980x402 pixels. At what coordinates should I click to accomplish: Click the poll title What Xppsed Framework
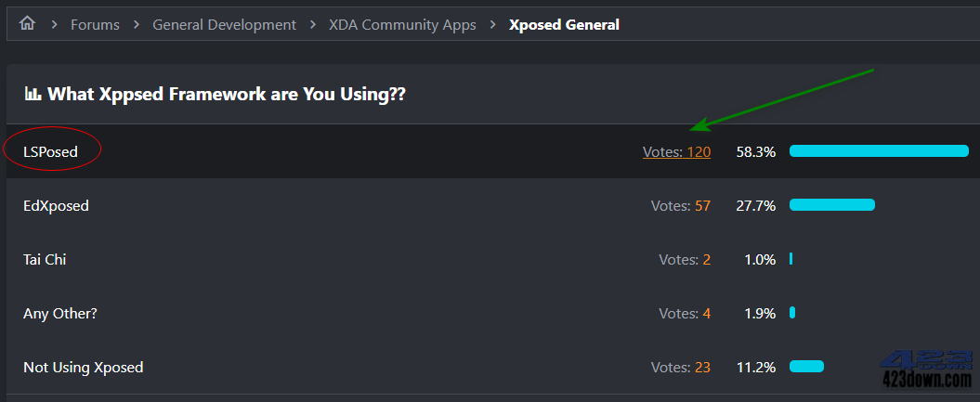tap(227, 95)
